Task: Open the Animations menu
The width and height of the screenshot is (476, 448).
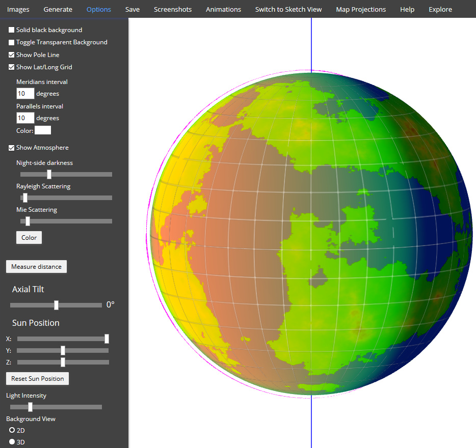Action: coord(223,9)
